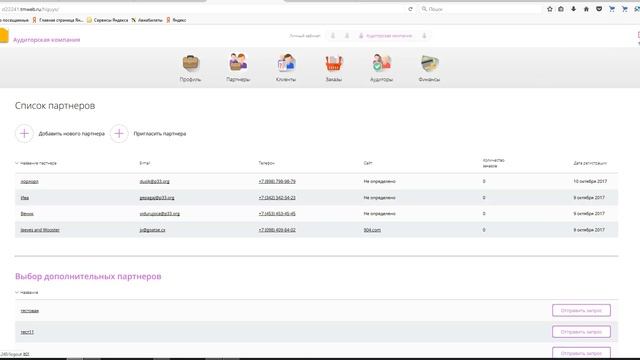Open the Профиль briefcase icon
This screenshot has height=360, width=640.
tap(191, 63)
